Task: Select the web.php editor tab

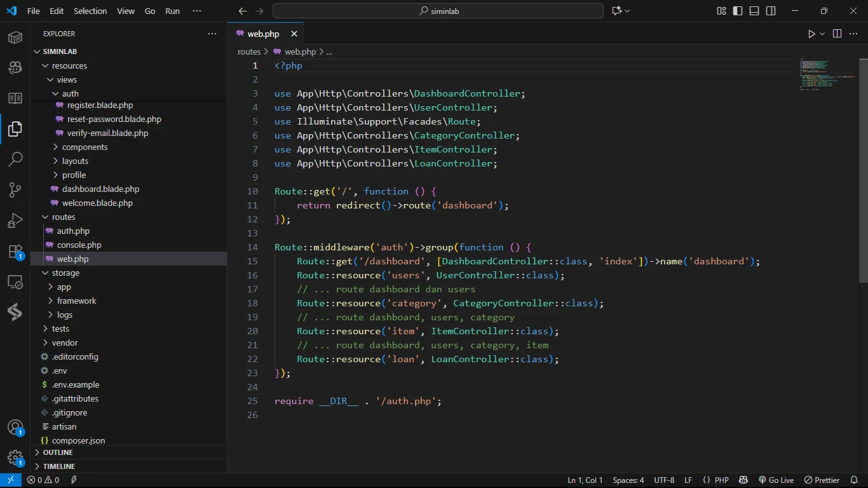Action: coord(263,34)
